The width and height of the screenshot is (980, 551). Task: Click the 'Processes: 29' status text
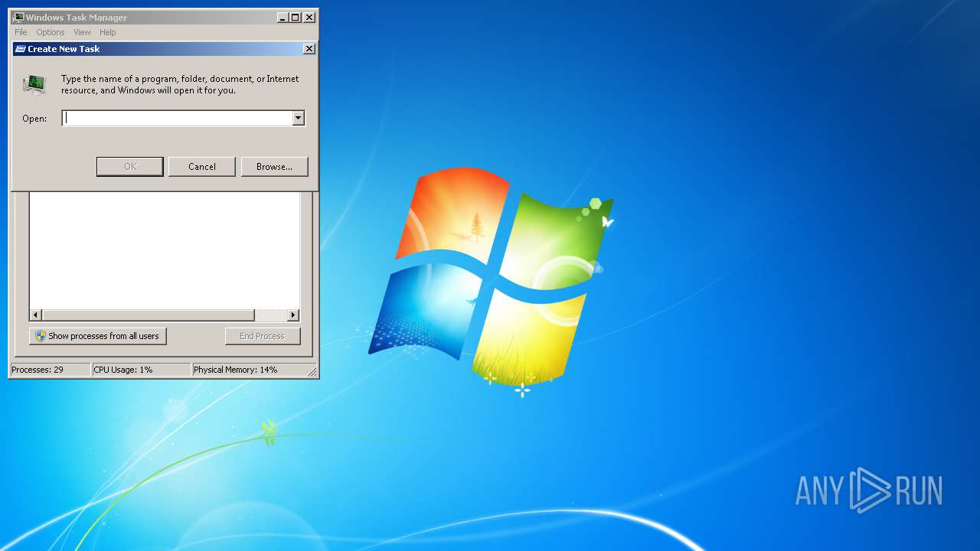click(38, 370)
